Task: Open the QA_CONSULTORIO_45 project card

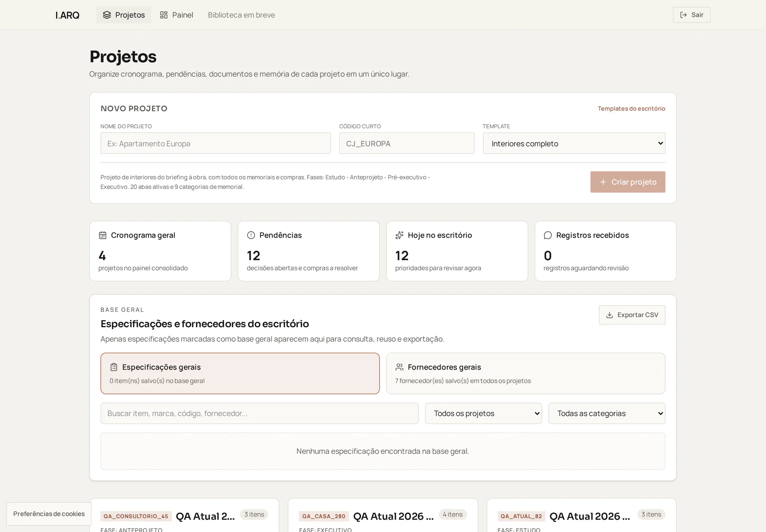Action: tap(184, 515)
